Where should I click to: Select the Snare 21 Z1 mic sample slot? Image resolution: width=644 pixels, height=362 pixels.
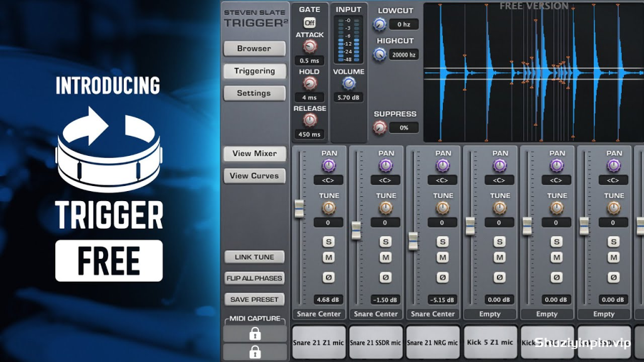319,343
